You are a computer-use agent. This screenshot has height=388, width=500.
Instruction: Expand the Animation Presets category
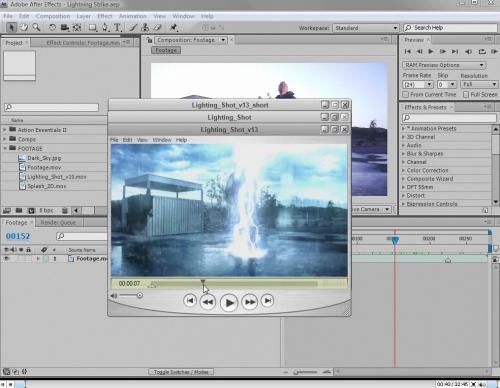point(403,128)
